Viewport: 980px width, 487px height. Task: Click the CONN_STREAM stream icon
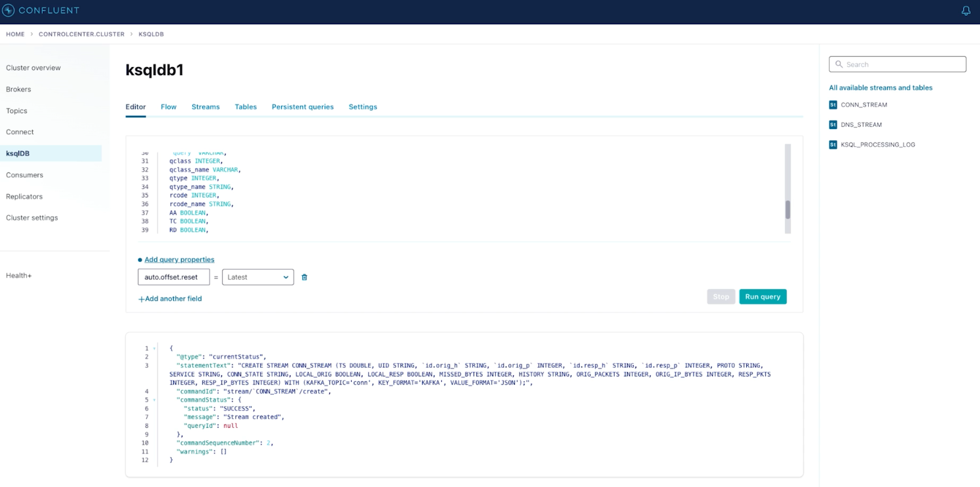(833, 105)
